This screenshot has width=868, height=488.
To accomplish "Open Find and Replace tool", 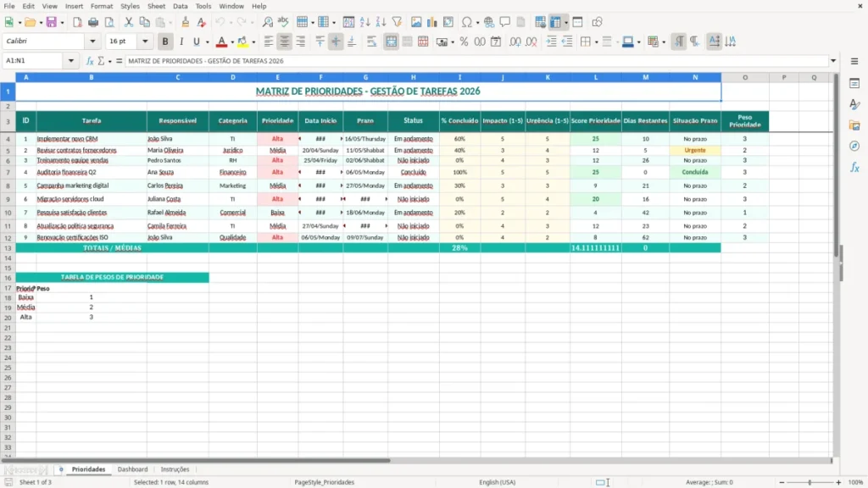I will pos(267,22).
